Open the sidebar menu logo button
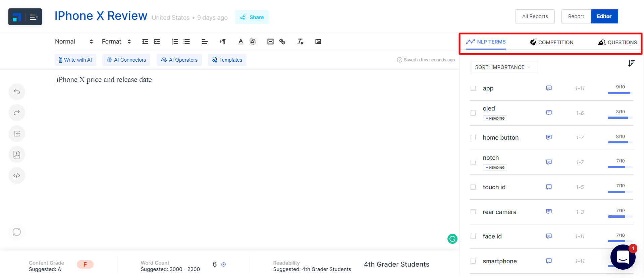 (25, 17)
